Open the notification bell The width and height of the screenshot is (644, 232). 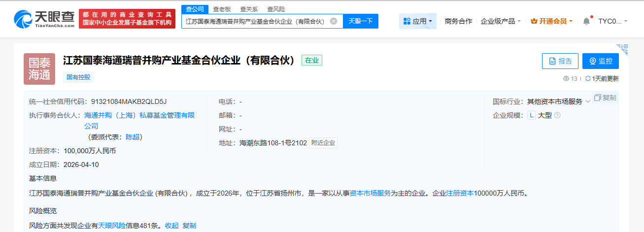point(586,21)
